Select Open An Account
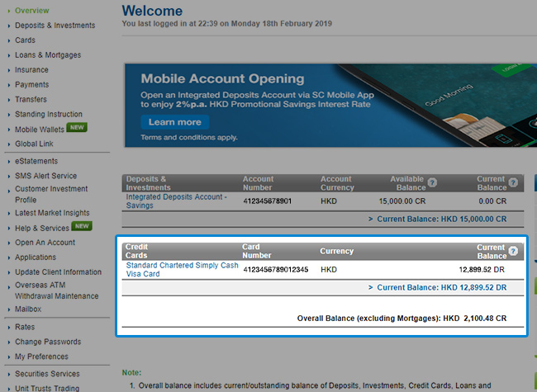This screenshot has height=392, width=537. click(45, 243)
